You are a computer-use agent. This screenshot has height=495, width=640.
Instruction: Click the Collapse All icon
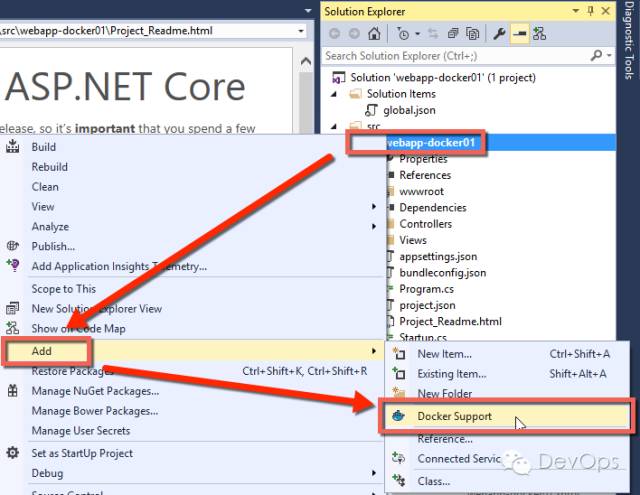point(453,34)
